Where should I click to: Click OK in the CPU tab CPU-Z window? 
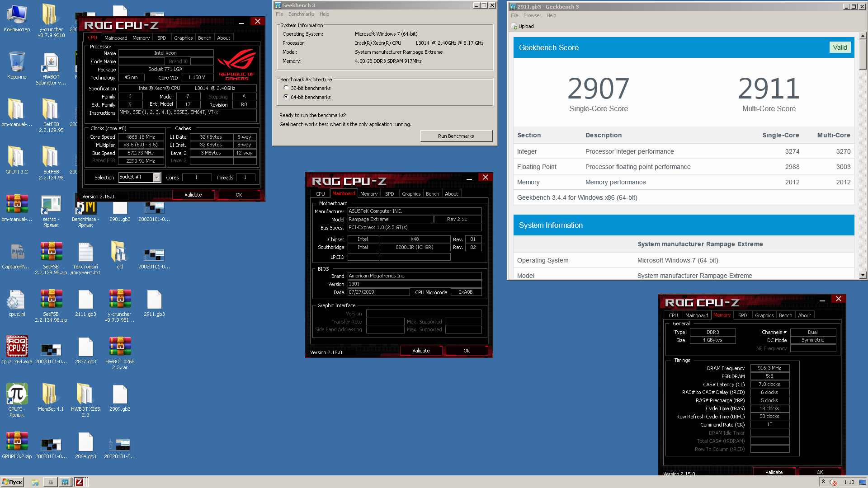tap(239, 195)
